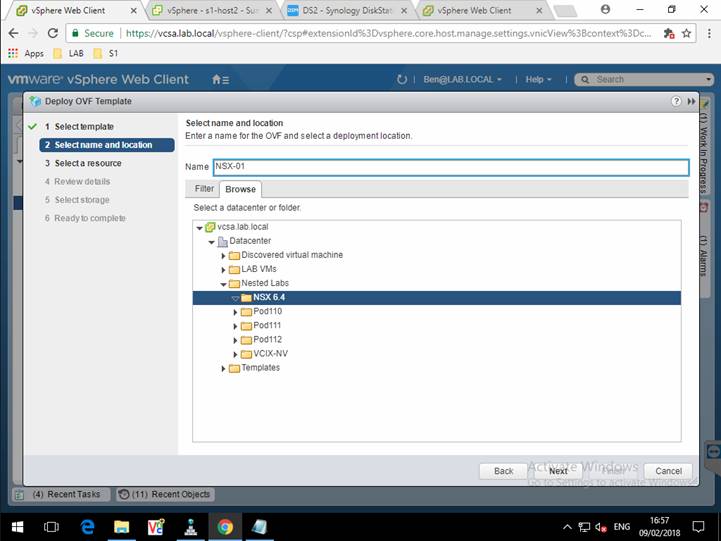
Task: Click the refresh icon in vSphere header
Action: click(401, 80)
